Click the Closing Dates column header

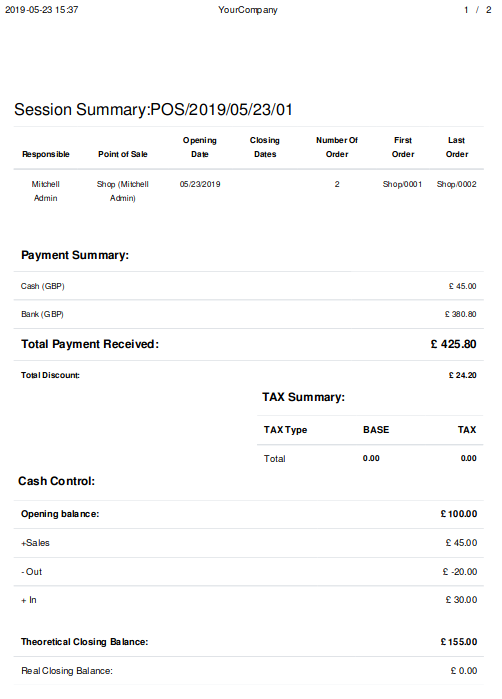pos(265,147)
